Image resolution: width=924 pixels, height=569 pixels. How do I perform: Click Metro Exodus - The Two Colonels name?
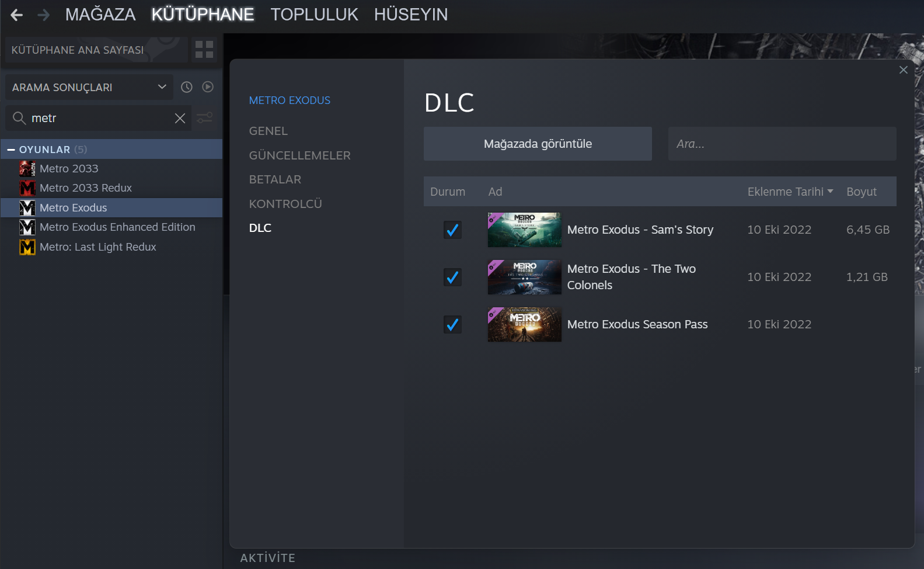(x=632, y=277)
